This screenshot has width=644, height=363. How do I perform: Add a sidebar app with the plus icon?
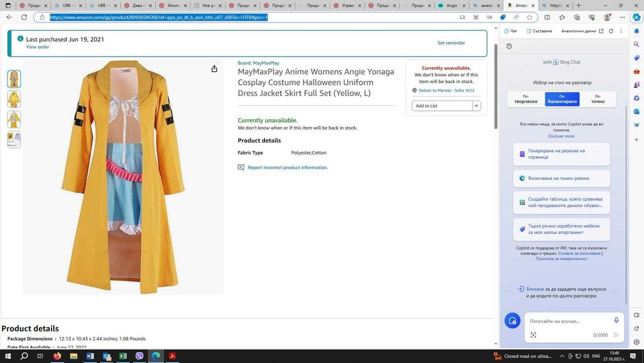pyautogui.click(x=636, y=140)
